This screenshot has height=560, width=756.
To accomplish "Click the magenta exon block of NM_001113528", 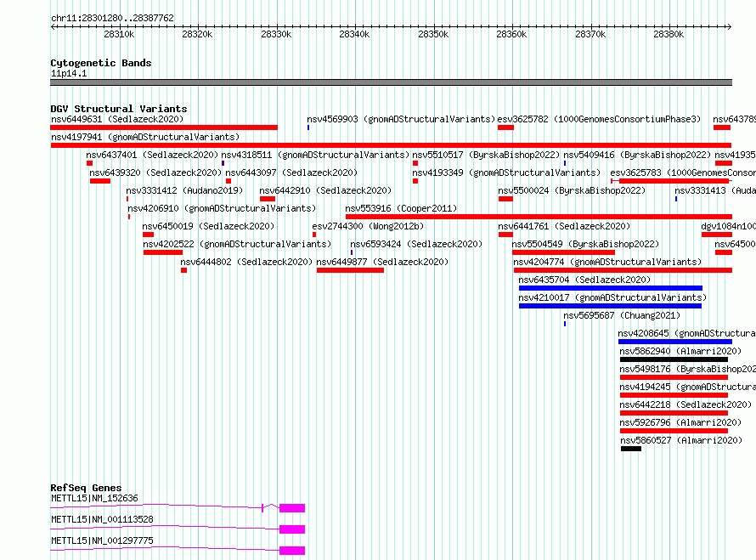I will pos(292,529).
